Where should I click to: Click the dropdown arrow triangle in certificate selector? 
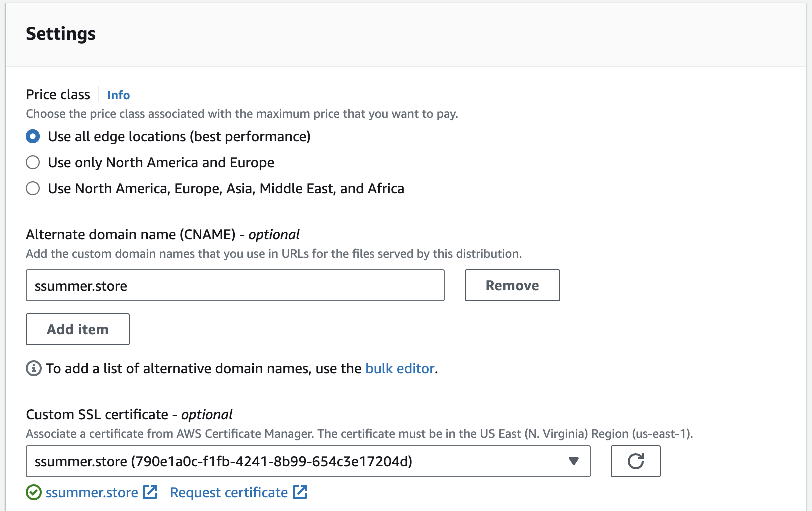(x=574, y=461)
